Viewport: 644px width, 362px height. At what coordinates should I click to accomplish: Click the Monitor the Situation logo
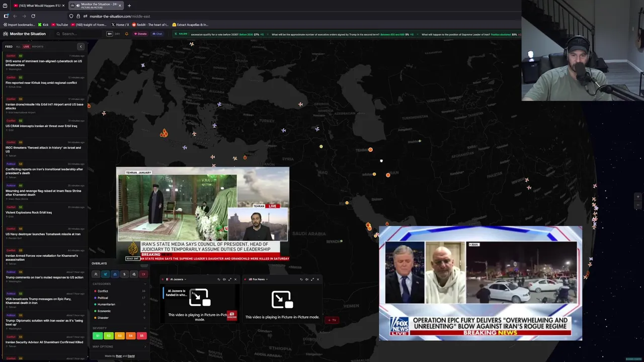[24, 34]
